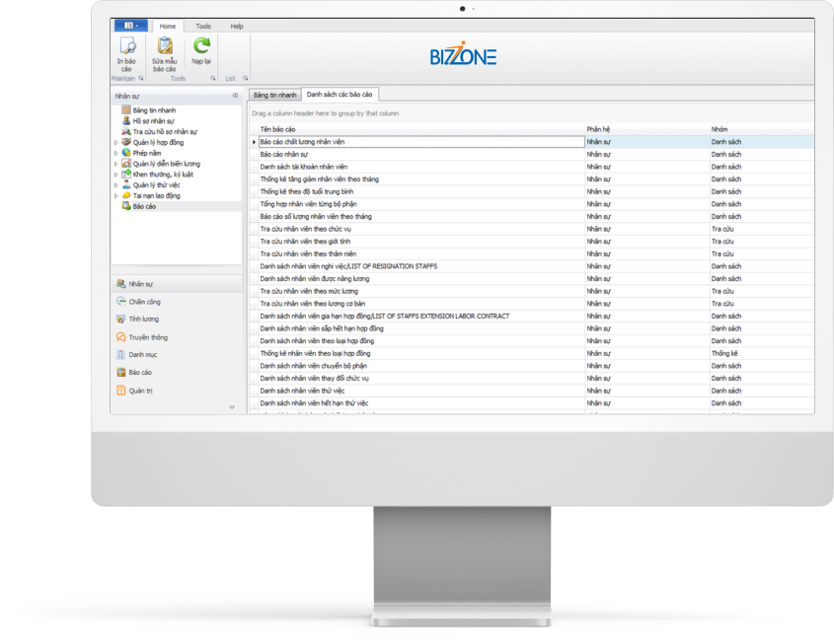Open the Maintain group dialog launcher
This screenshot has height=644, width=834.
coord(141,78)
